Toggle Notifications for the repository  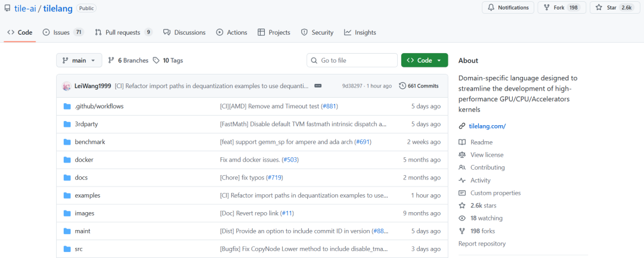(x=508, y=8)
